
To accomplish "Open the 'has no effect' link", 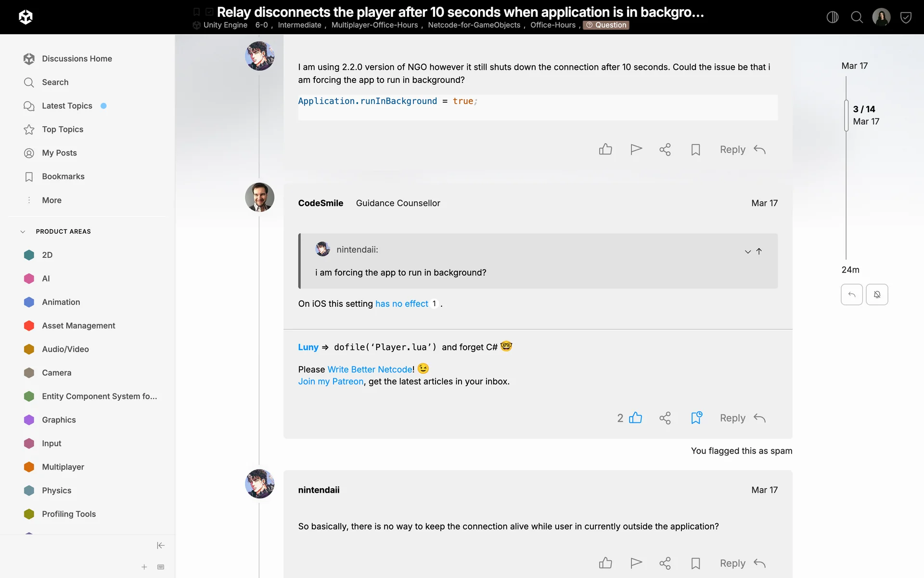I will click(x=401, y=304).
